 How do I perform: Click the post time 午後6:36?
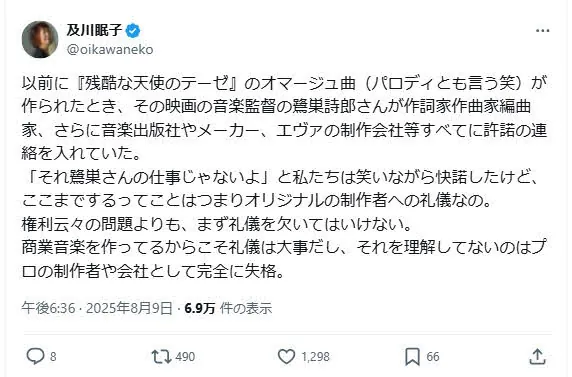click(48, 308)
